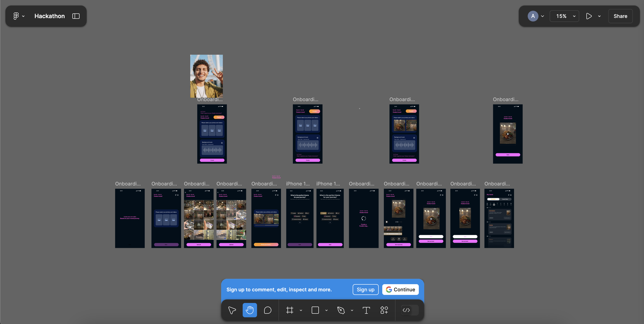Screen dimensions: 644x324
Task: Open the 15% zoom dropdown
Action: [x=564, y=16]
